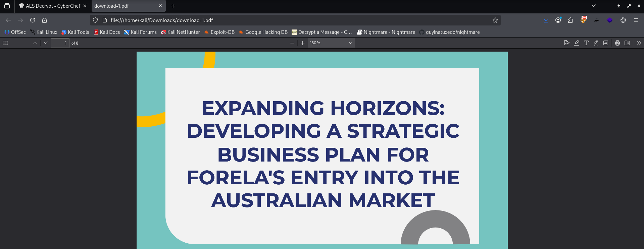Toggle the PDF sidebar panel
The height and width of the screenshot is (249, 644).
pyautogui.click(x=5, y=43)
